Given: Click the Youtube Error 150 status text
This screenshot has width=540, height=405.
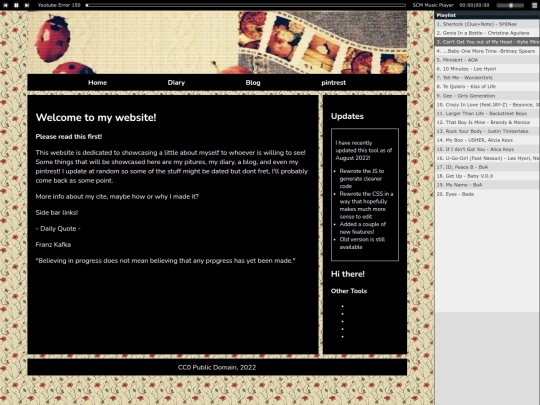Looking at the screenshot, I should [x=59, y=5].
